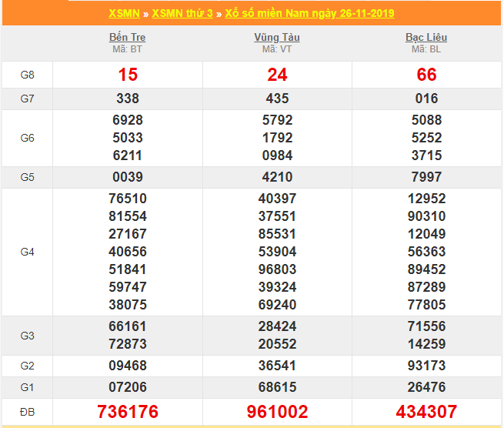Select red G8 number 24 for Vũng Tàu
This screenshot has height=428, width=504.
[x=277, y=75]
